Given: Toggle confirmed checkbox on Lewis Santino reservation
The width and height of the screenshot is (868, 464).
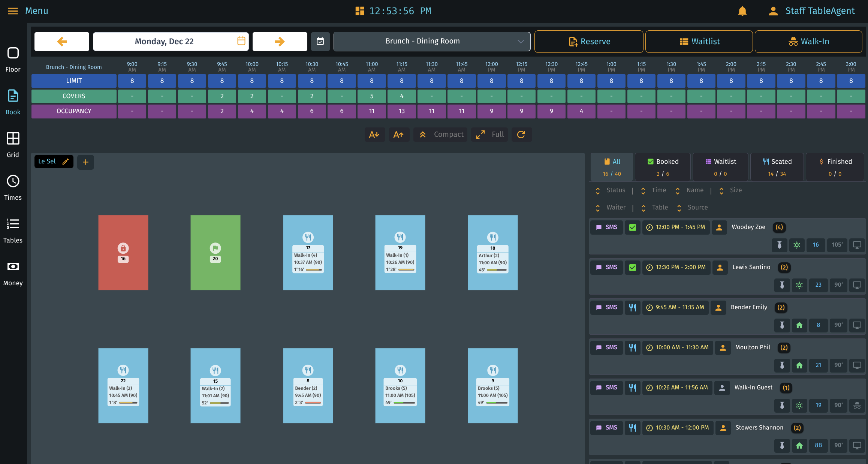Looking at the screenshot, I should tap(633, 267).
